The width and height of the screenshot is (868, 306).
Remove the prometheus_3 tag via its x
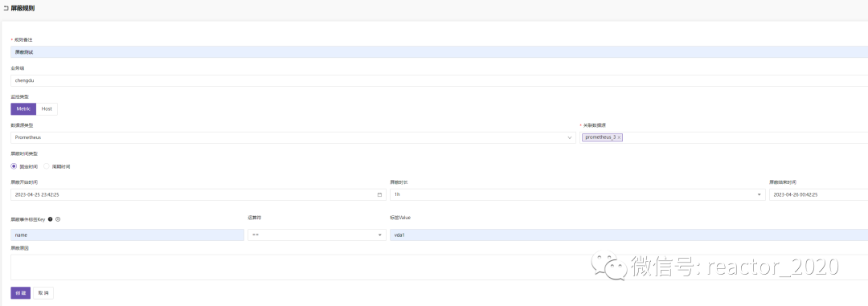[619, 137]
